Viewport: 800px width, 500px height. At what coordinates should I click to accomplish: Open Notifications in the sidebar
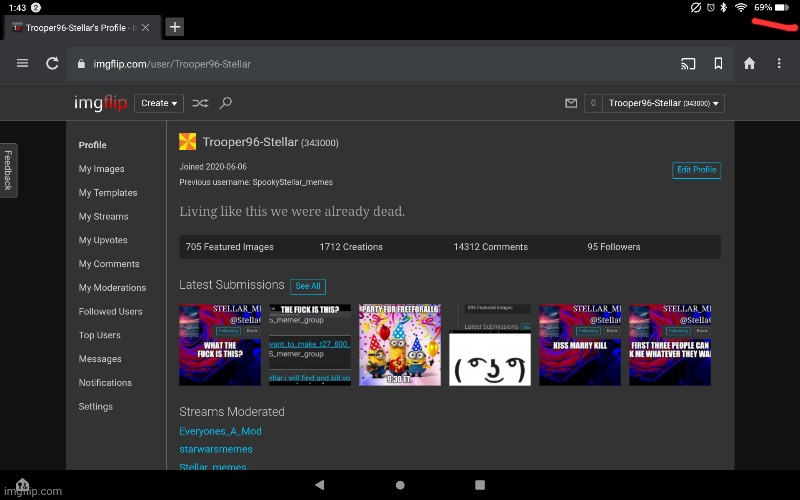(x=105, y=383)
